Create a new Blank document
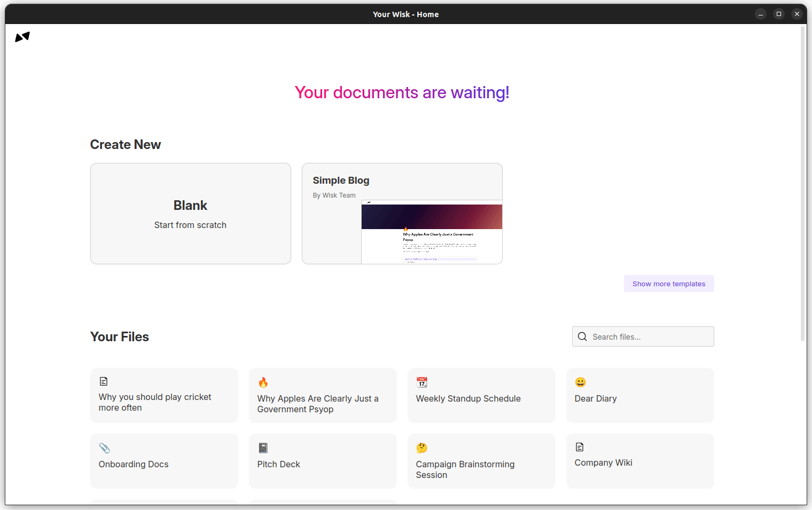Image resolution: width=812 pixels, height=510 pixels. 190,214
